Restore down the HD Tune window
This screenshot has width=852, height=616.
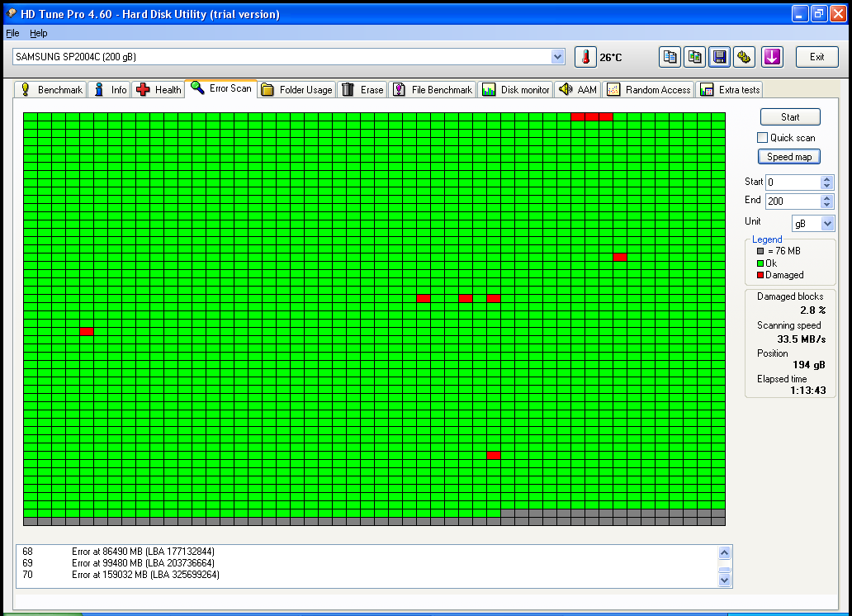coord(819,13)
